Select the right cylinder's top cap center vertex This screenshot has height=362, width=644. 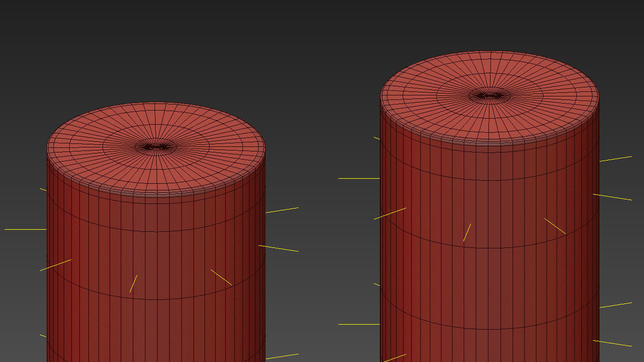tap(489, 95)
